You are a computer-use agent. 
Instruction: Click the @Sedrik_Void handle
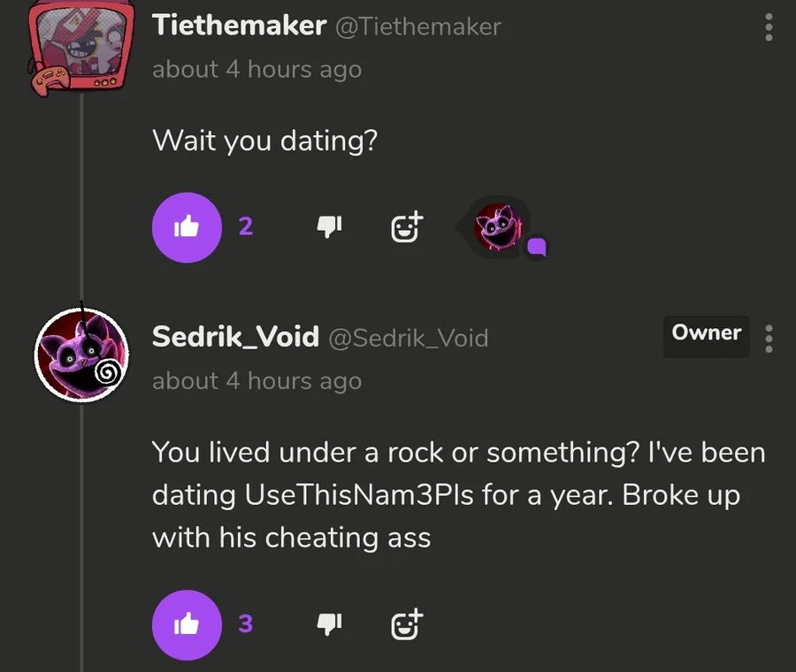click(x=409, y=338)
